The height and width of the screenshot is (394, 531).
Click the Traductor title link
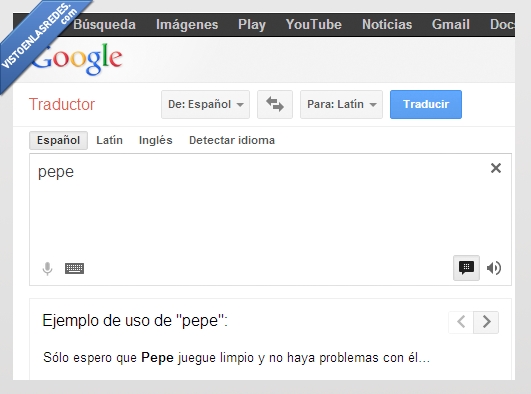(62, 104)
